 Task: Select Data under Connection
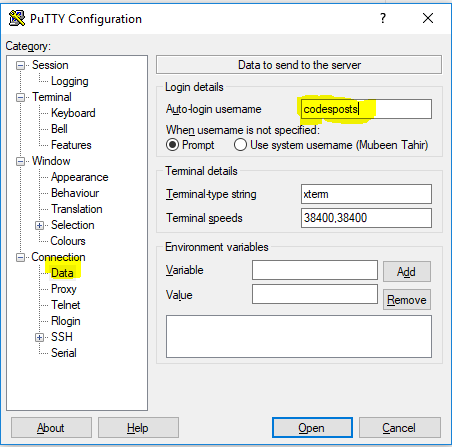(62, 273)
